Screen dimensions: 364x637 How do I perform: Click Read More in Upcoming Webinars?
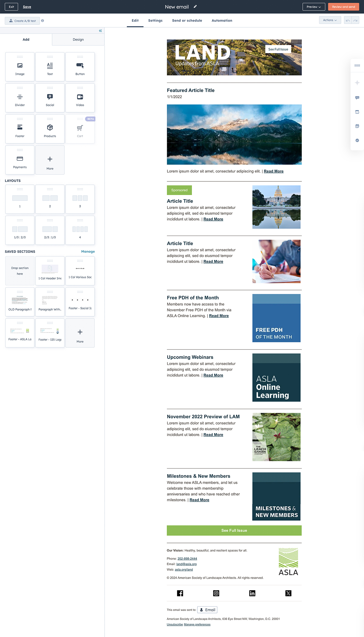coord(213,375)
